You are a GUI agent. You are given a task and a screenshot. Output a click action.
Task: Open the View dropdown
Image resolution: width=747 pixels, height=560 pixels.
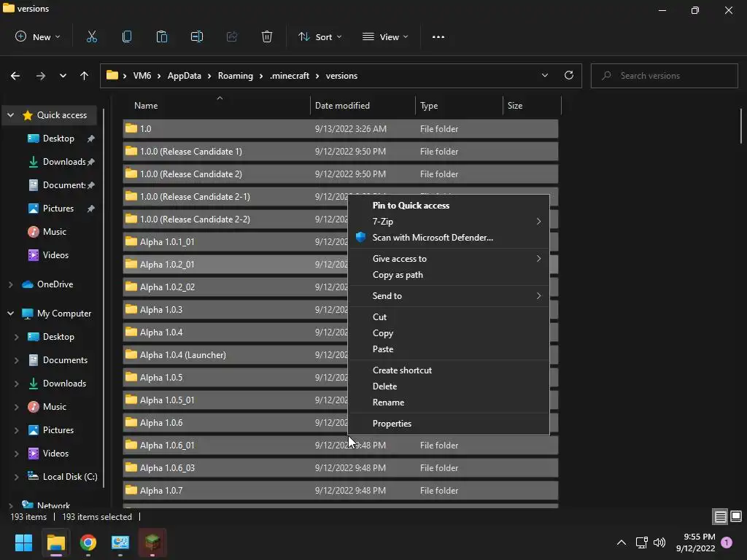(385, 36)
